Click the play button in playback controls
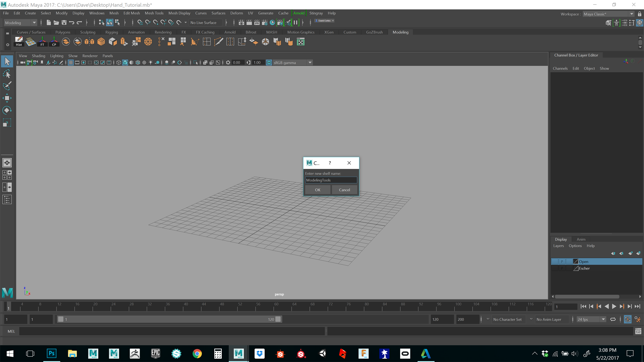 (614, 306)
